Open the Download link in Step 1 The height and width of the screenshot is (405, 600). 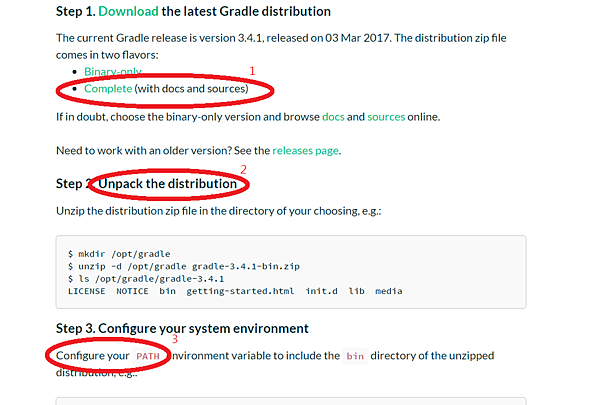tap(128, 11)
